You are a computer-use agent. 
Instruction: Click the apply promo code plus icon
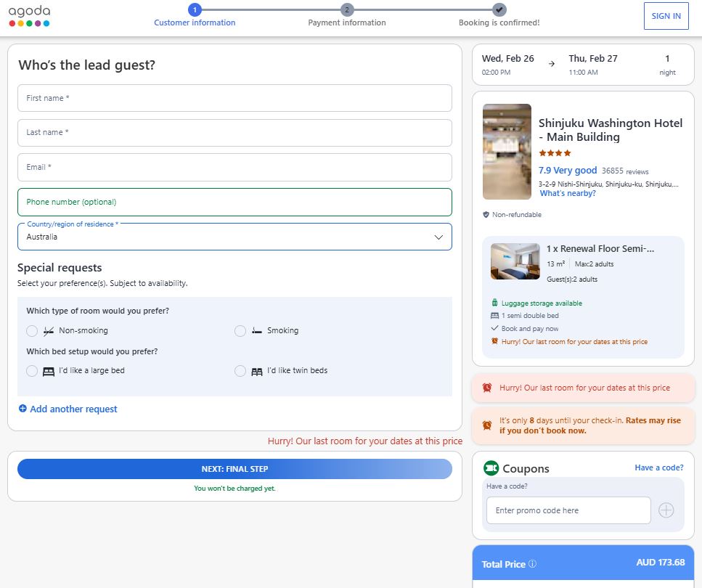(x=666, y=510)
